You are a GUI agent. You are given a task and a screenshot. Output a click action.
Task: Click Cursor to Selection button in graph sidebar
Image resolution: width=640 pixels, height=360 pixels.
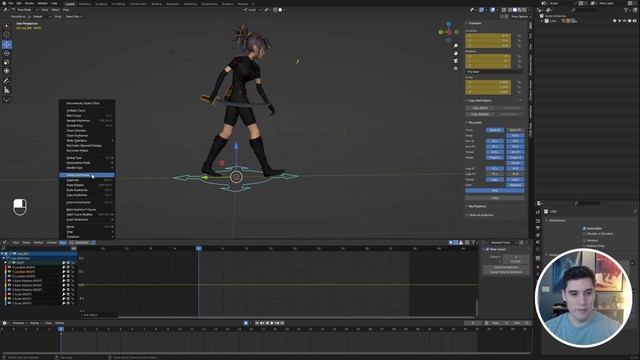pos(506,267)
